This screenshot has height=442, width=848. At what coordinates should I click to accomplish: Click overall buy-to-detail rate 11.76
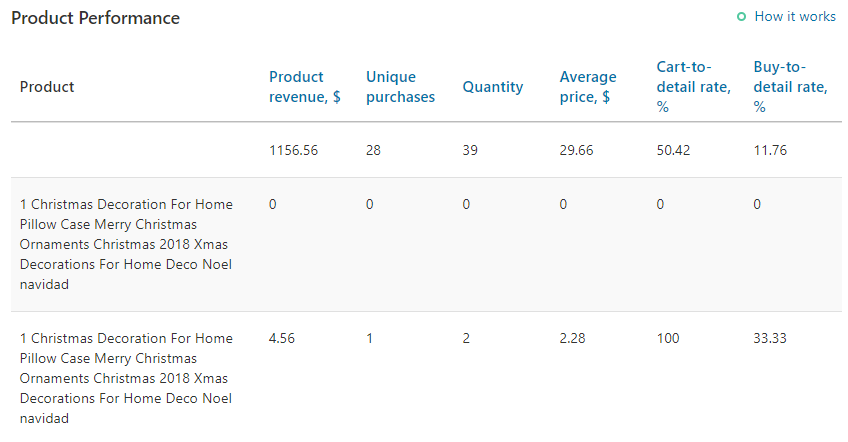coord(770,150)
